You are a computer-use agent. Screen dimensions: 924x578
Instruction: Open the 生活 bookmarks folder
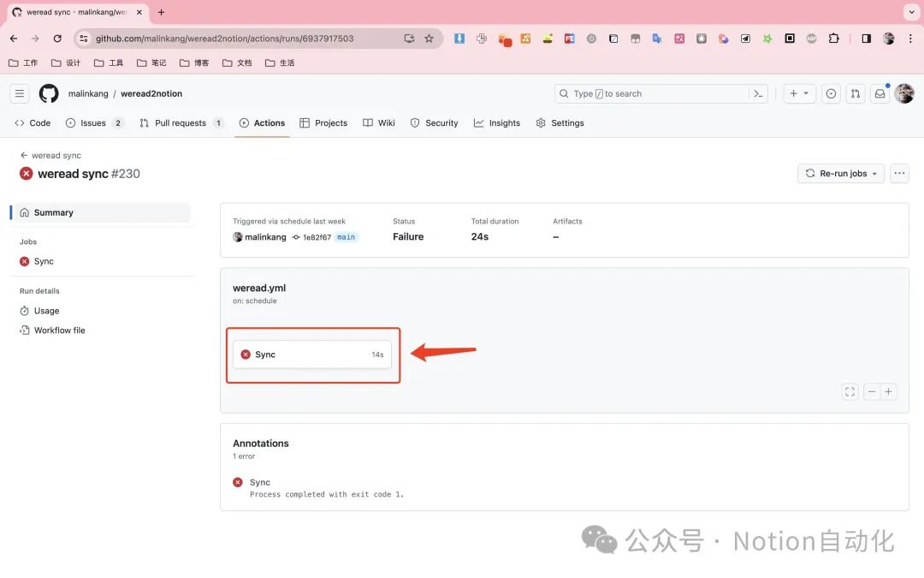click(280, 63)
